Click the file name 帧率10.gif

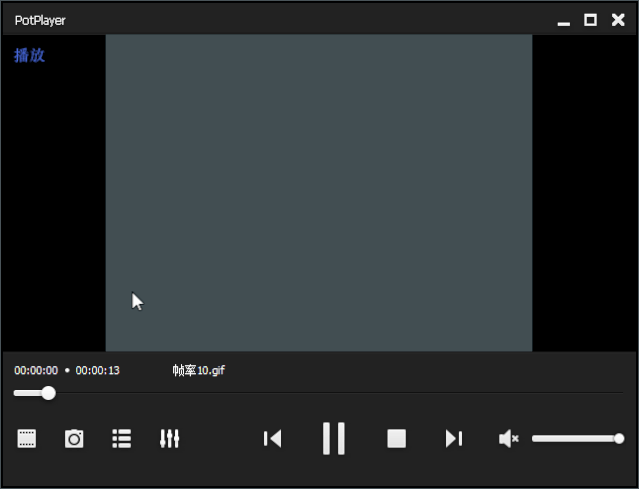click(198, 370)
